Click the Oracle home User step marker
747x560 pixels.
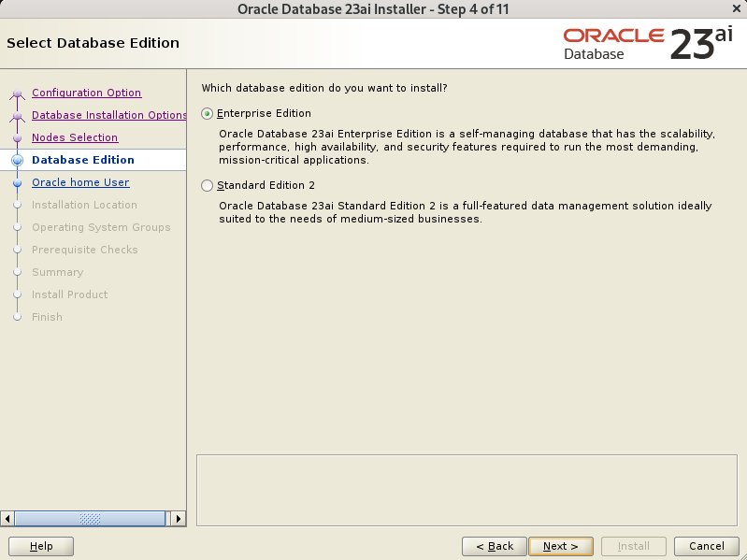coord(17,183)
